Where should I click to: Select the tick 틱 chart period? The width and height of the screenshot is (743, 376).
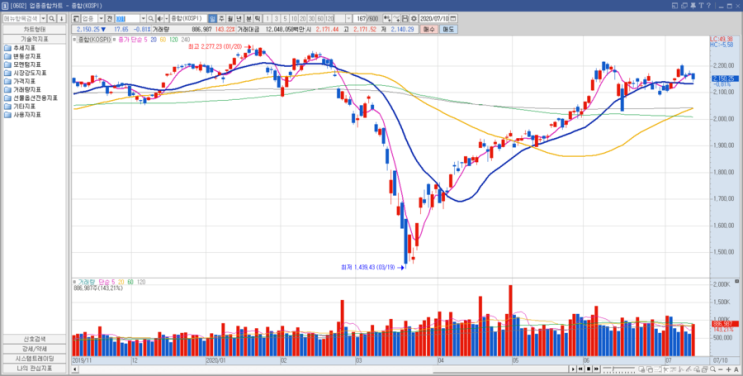(x=258, y=18)
